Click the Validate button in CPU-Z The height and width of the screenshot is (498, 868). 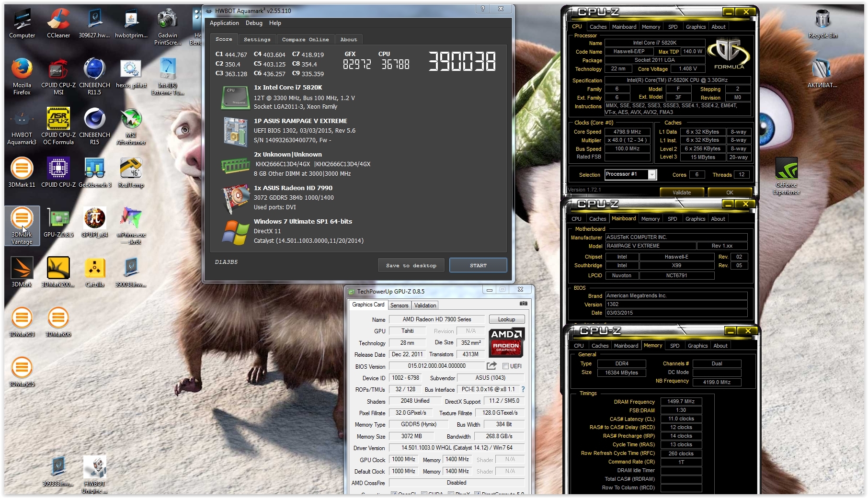682,192
